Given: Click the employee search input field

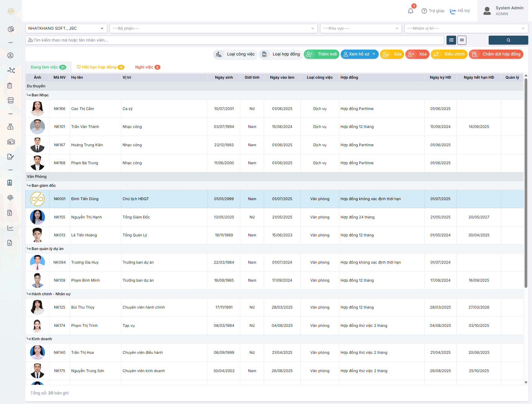Looking at the screenshot, I should coord(235,40).
